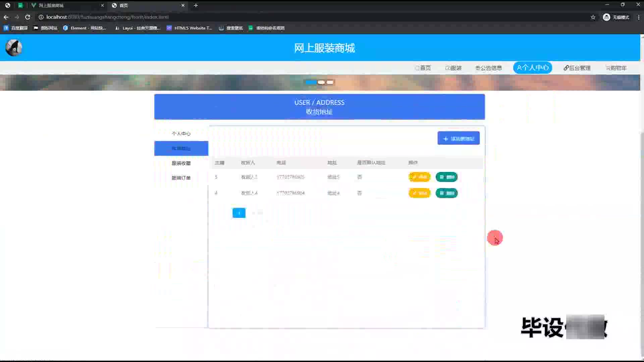644x362 pixels.
Task: Open the 百度翻译 bookmark
Action: click(x=15, y=28)
